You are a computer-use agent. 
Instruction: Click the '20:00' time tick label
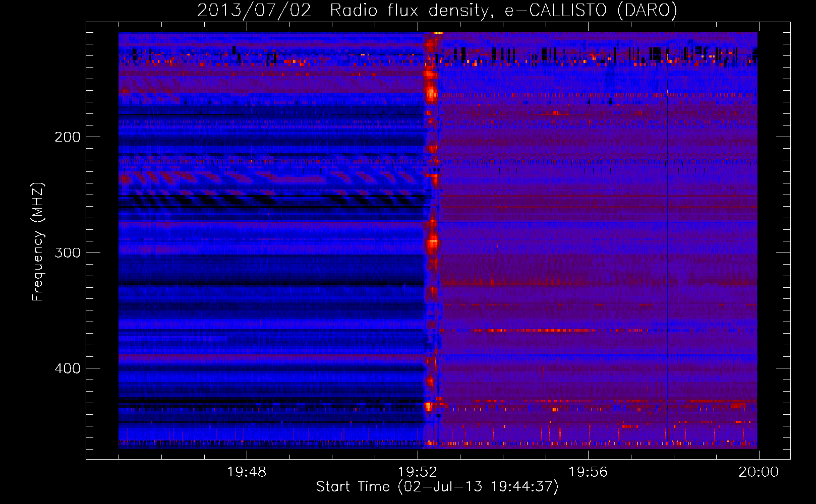click(x=759, y=472)
